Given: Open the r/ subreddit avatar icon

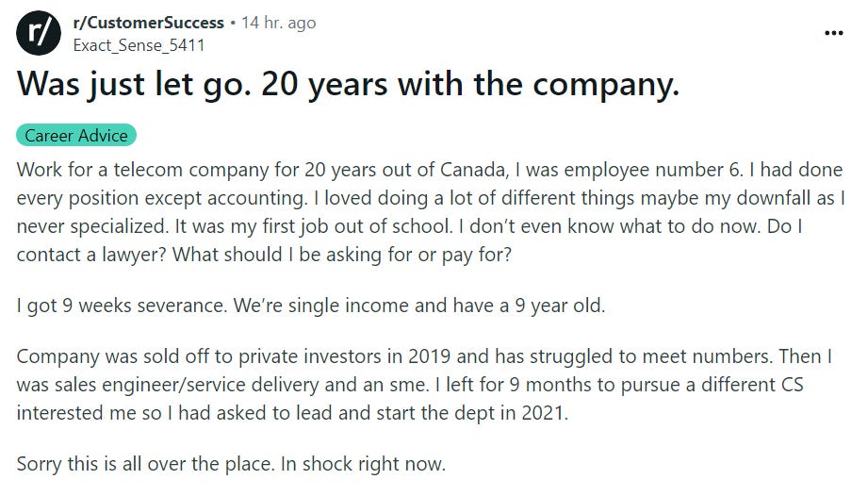Looking at the screenshot, I should [39, 33].
